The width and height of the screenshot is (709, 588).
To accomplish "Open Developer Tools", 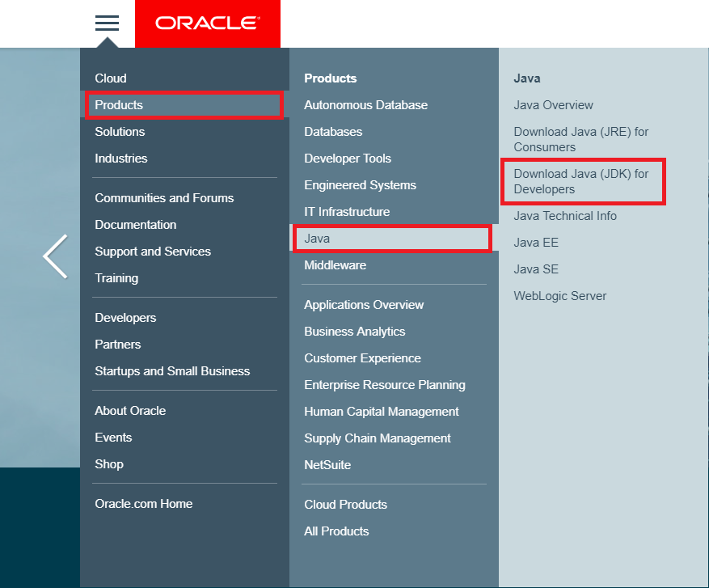I will (x=348, y=159).
